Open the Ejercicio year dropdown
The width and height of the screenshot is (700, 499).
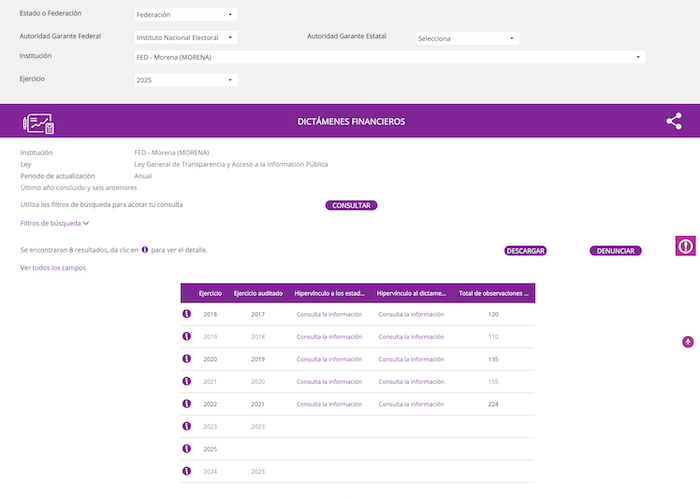(x=185, y=80)
